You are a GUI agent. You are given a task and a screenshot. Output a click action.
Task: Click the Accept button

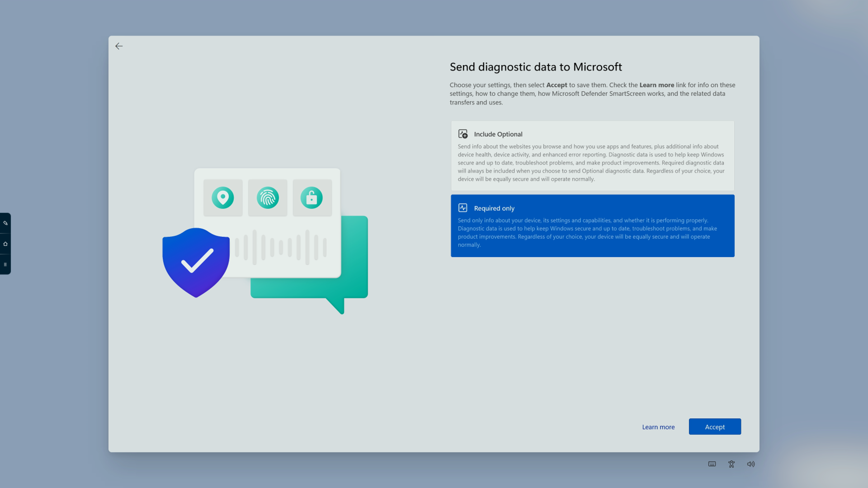tap(715, 427)
